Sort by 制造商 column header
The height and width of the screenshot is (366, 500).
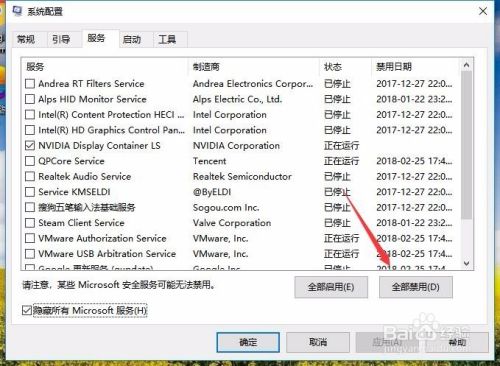click(x=254, y=67)
